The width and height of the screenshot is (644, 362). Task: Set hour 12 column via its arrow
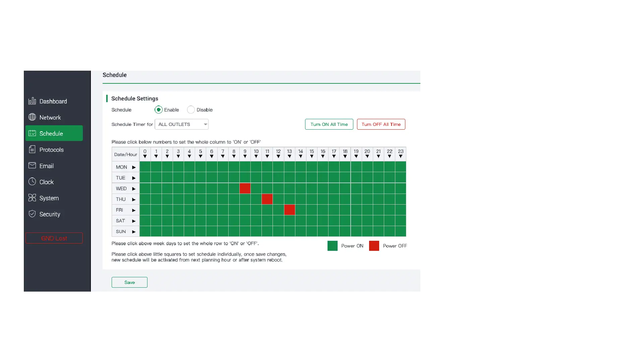278,156
